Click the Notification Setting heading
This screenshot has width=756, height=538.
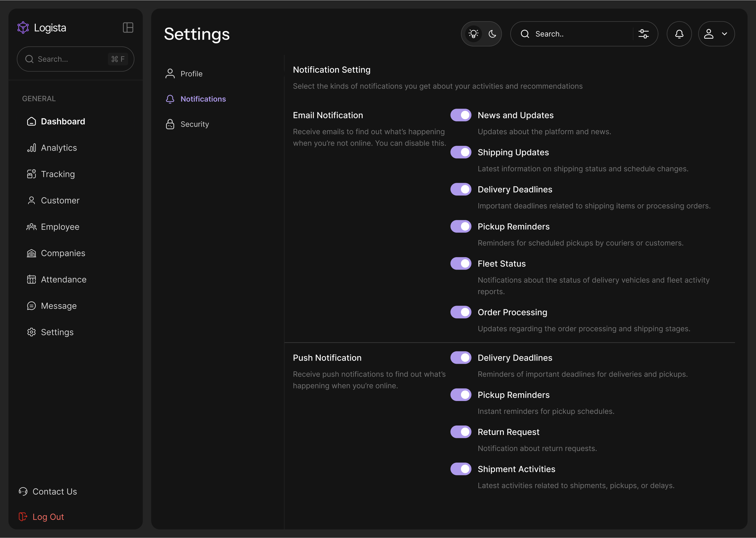(332, 70)
